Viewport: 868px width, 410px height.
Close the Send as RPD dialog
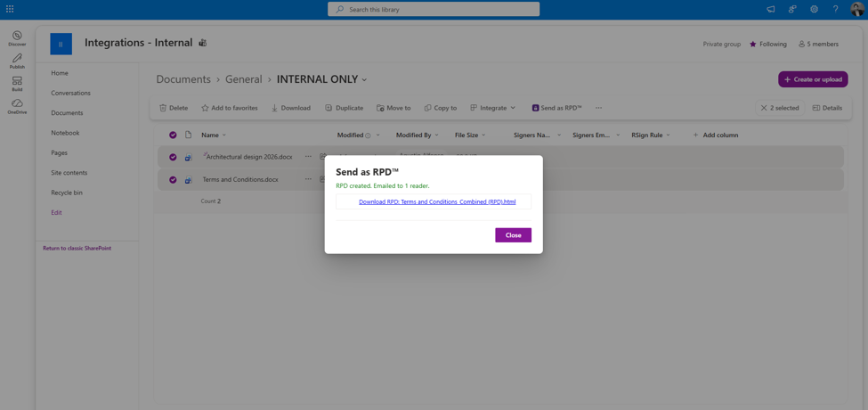coord(513,235)
